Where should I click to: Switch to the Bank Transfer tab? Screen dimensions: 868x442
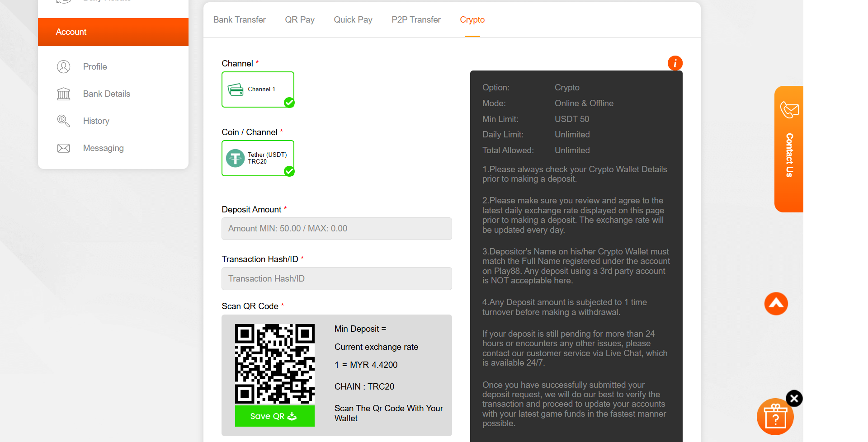pos(239,20)
